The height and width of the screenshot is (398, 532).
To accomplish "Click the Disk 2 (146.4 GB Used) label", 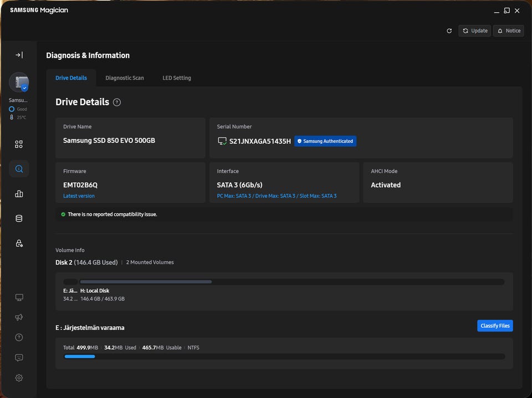I will 86,262.
